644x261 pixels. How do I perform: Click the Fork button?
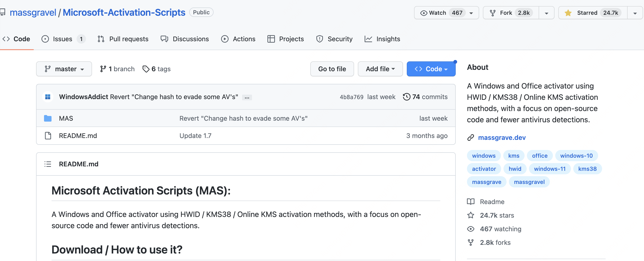coord(511,13)
